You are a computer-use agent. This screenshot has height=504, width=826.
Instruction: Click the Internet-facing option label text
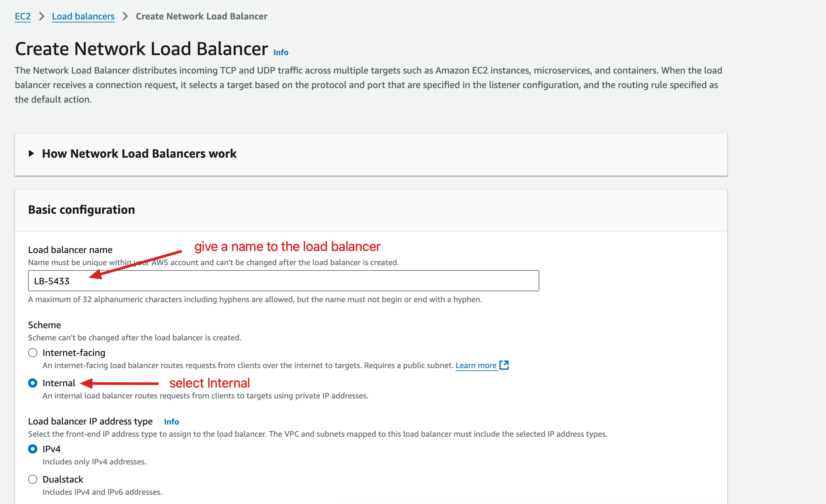[74, 353]
